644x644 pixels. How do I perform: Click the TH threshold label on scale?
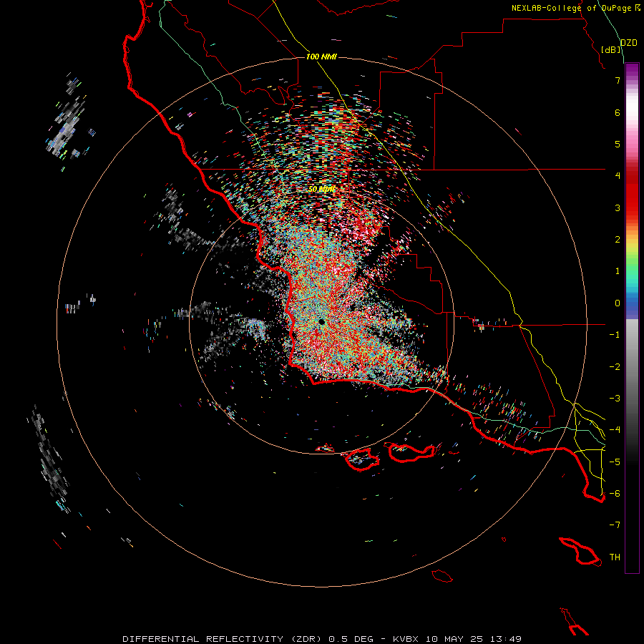click(x=615, y=557)
